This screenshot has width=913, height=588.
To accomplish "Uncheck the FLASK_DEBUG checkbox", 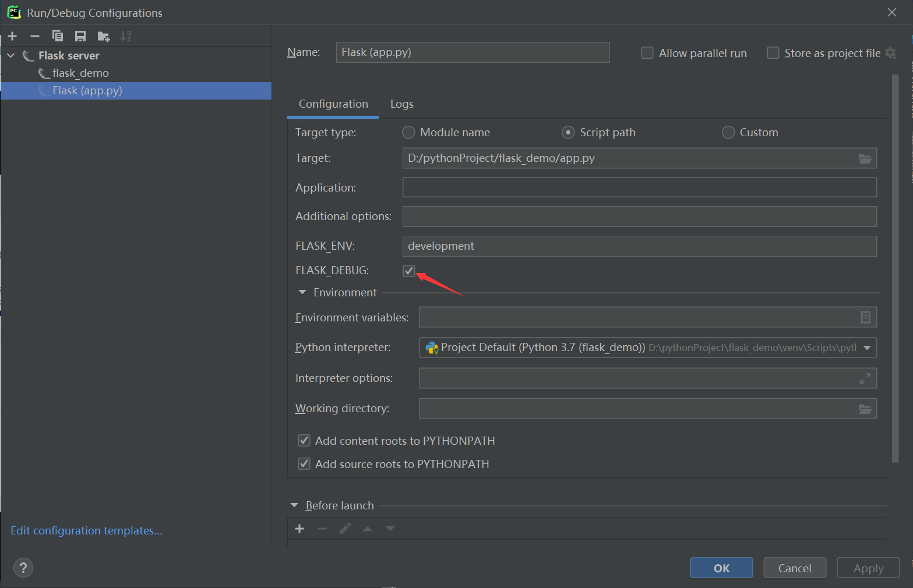I will pos(409,271).
